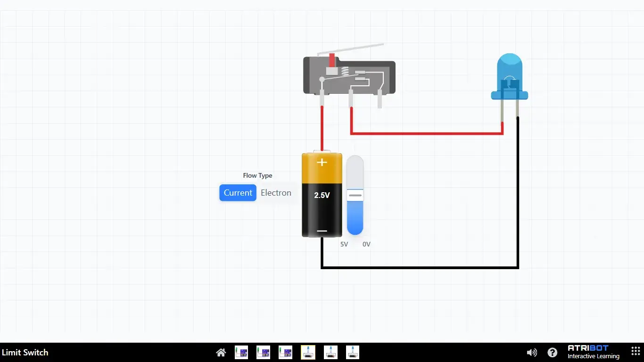Open the fifth slide thumbnail in the bottom bar
The height and width of the screenshot is (362, 644).
click(330, 352)
